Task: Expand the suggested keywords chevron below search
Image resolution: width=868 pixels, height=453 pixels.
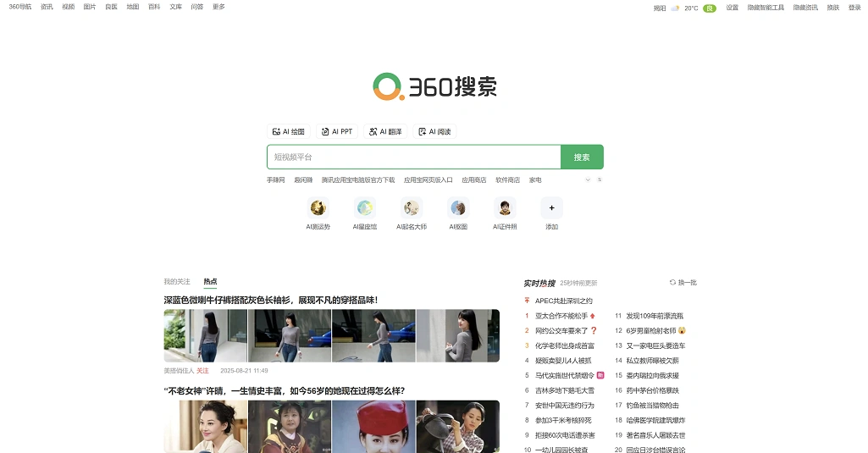Action: (x=588, y=180)
